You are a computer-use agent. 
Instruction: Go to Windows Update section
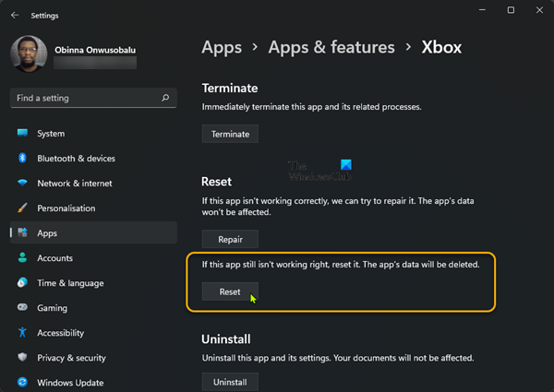click(70, 382)
